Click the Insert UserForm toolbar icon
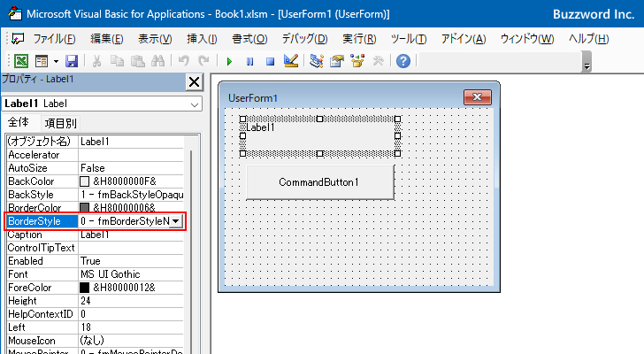 (42, 61)
